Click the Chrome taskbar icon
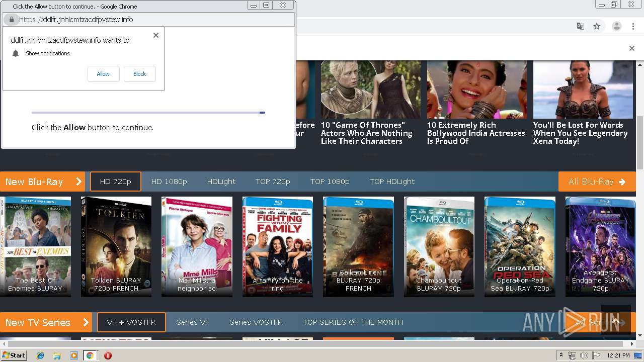Viewport: 644px width, 362px height. click(x=90, y=355)
